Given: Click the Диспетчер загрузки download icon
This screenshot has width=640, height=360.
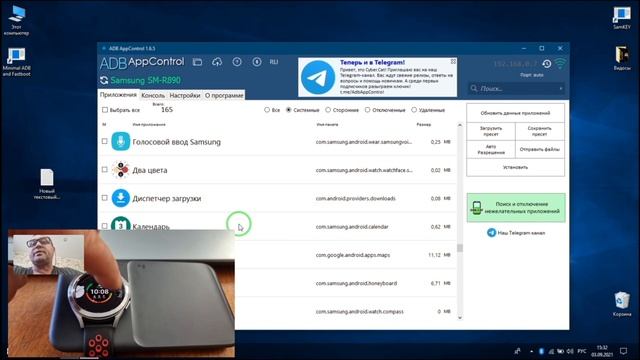Looking at the screenshot, I should click(120, 198).
